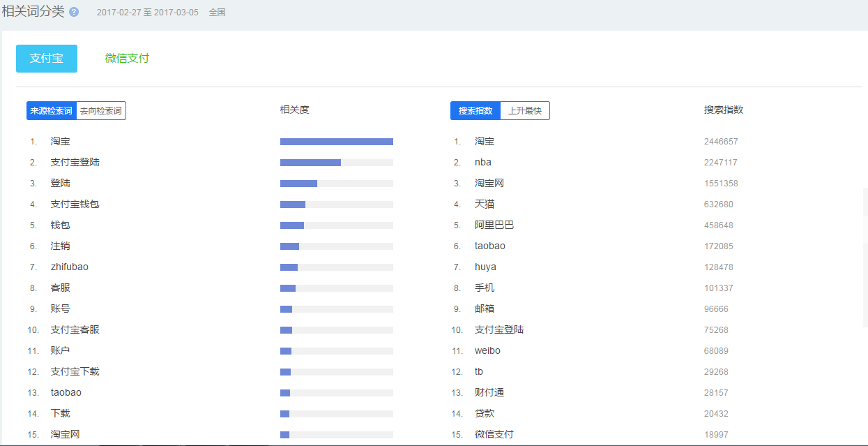Click the 相关度 bar for 支付宝钱包
Viewport: 868px width, 446px height.
pos(337,205)
